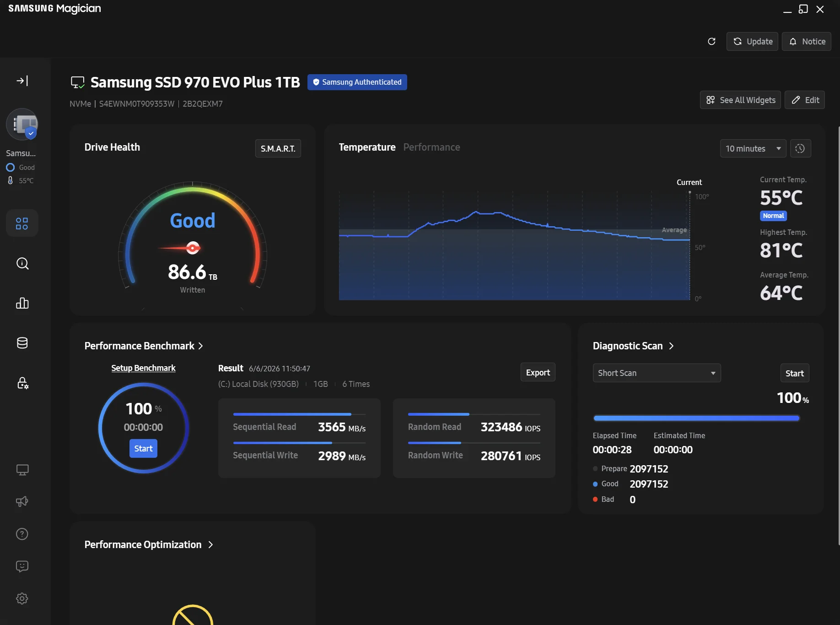840x625 pixels.
Task: Open the 10 minutes time range dropdown
Action: coord(753,148)
